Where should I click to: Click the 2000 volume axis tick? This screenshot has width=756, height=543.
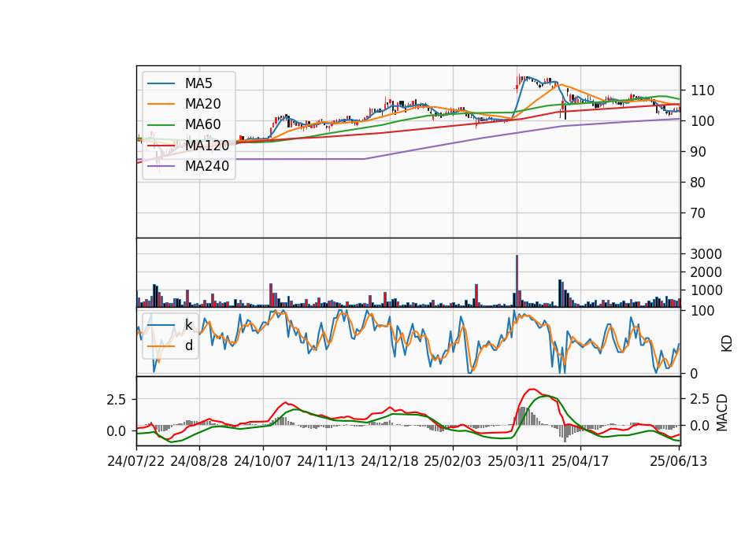(x=706, y=272)
